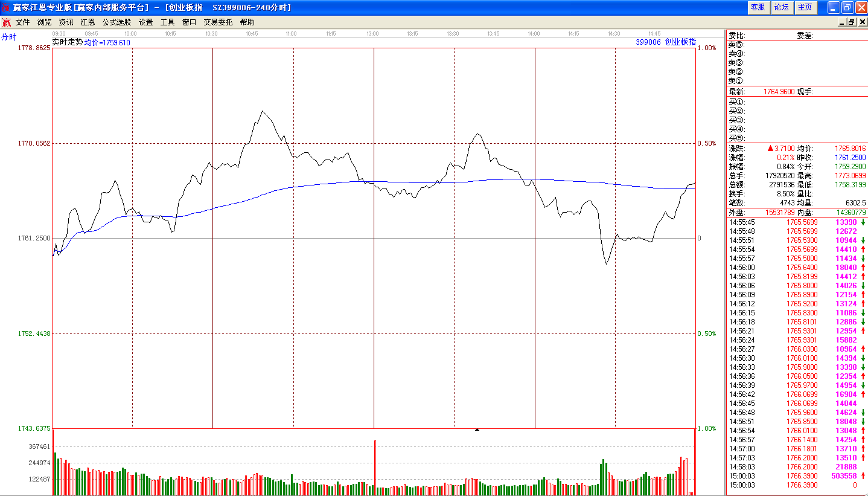Image resolution: width=868 pixels, height=496 pixels.
Task: Click the 分时 label at top left
Action: point(8,37)
